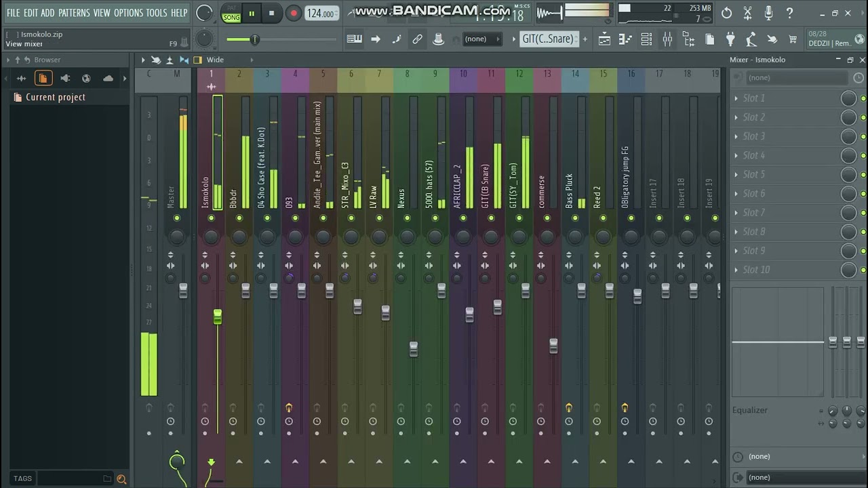
Task: Toggle the Mixer window icon
Action: (x=667, y=39)
